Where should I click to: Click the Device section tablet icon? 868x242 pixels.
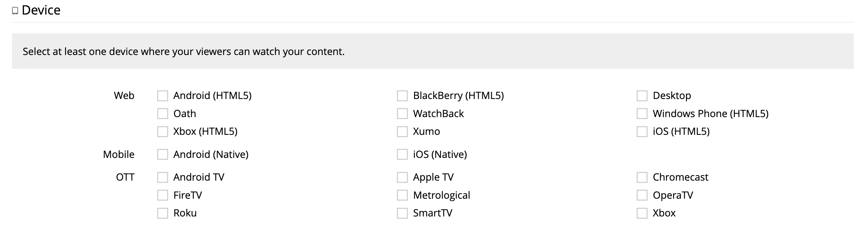coord(15,11)
